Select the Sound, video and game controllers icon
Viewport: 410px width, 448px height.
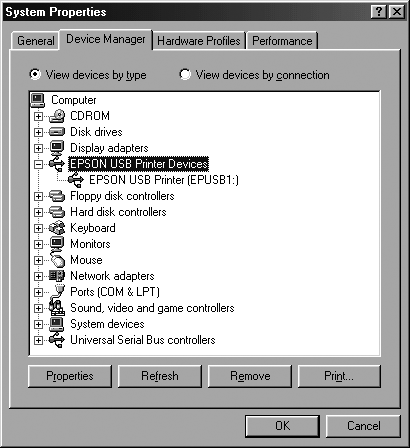[57, 308]
